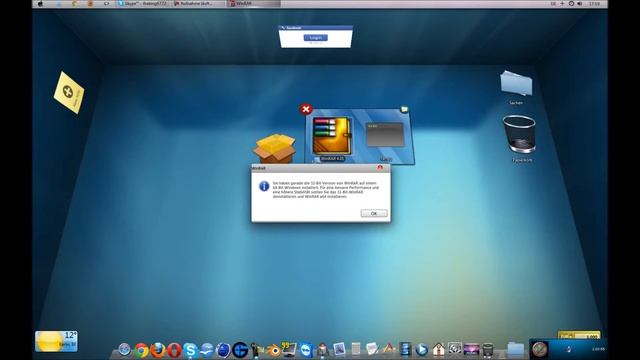Click the yellow gadget at bottom right
The image size is (640, 360).
tap(579, 335)
